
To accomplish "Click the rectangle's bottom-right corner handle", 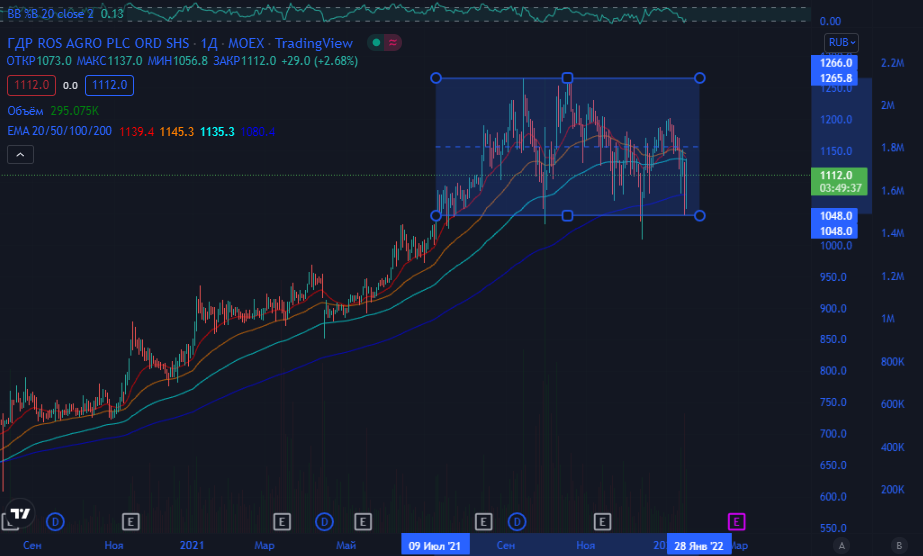I will (x=699, y=215).
